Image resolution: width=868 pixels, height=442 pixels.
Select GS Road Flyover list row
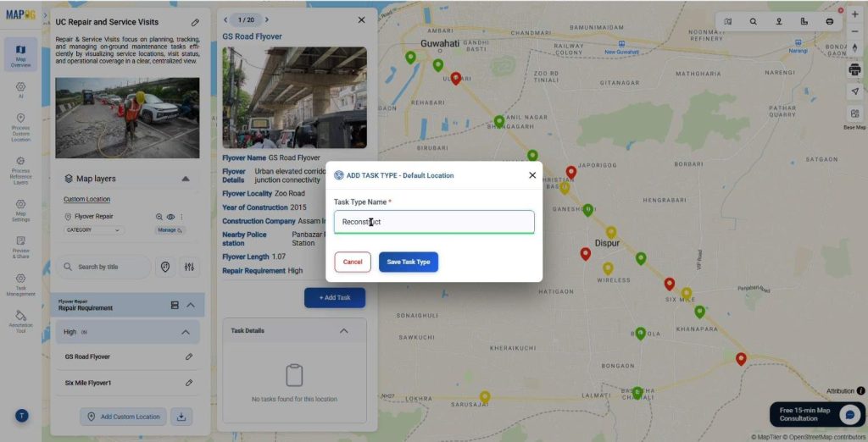pyautogui.click(x=128, y=356)
